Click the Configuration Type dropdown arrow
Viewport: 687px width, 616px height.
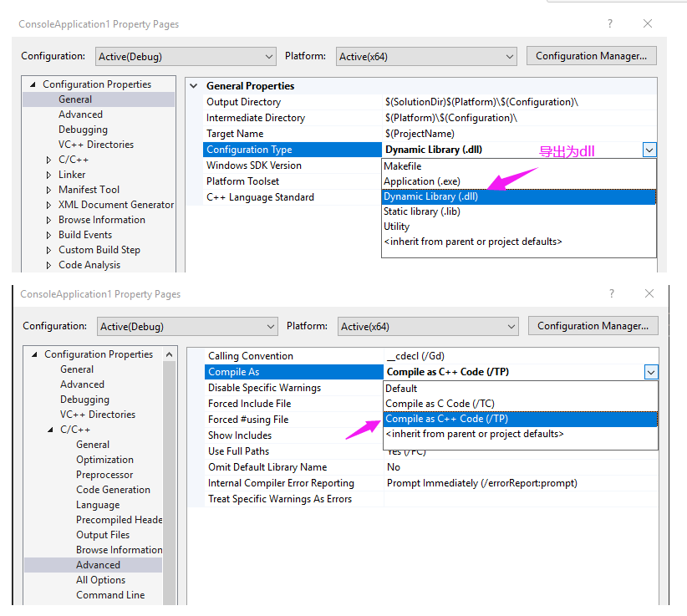pyautogui.click(x=649, y=150)
